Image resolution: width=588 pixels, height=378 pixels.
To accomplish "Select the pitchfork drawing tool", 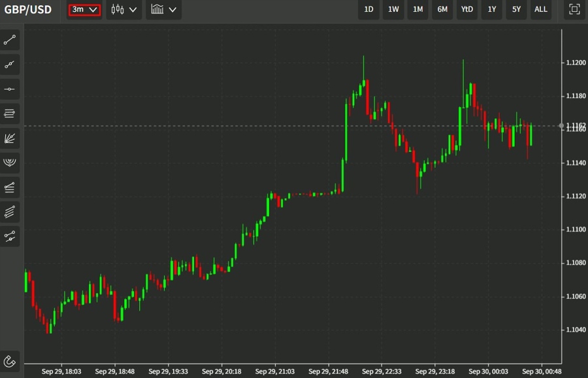I will 10,236.
